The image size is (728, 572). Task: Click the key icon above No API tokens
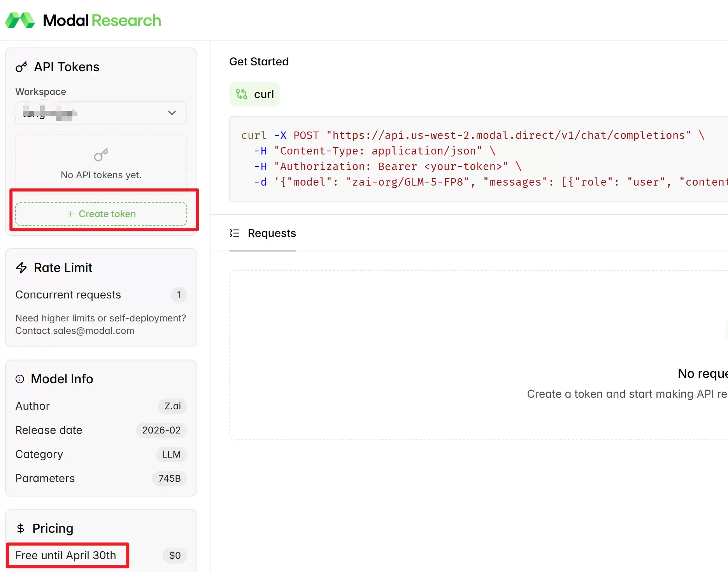[x=101, y=155]
